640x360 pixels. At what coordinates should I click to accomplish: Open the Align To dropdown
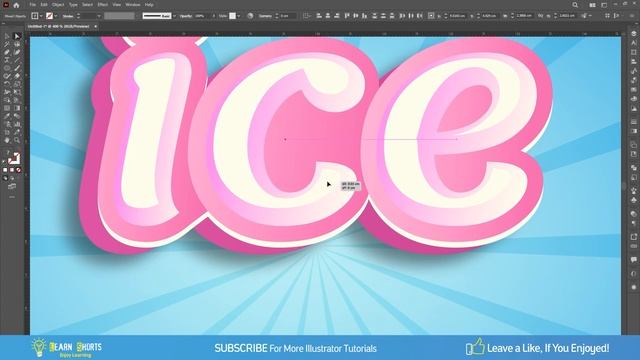[x=307, y=16]
